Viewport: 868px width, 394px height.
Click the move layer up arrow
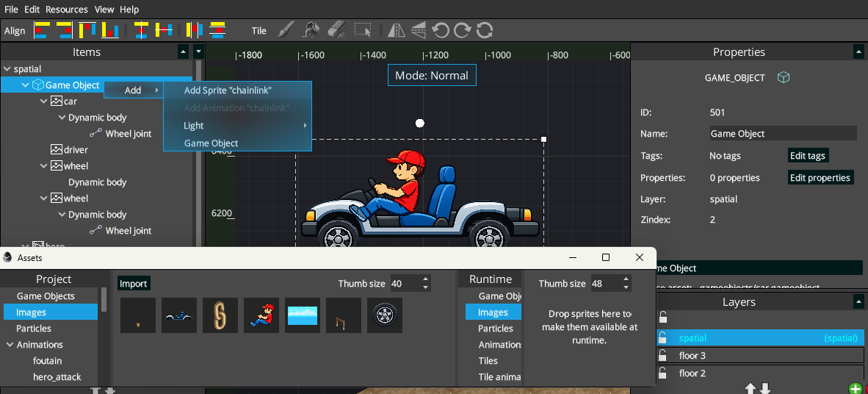click(x=751, y=388)
